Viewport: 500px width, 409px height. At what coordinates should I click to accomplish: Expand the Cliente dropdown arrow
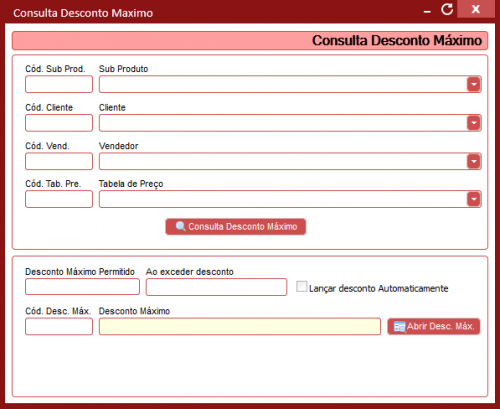click(x=474, y=123)
